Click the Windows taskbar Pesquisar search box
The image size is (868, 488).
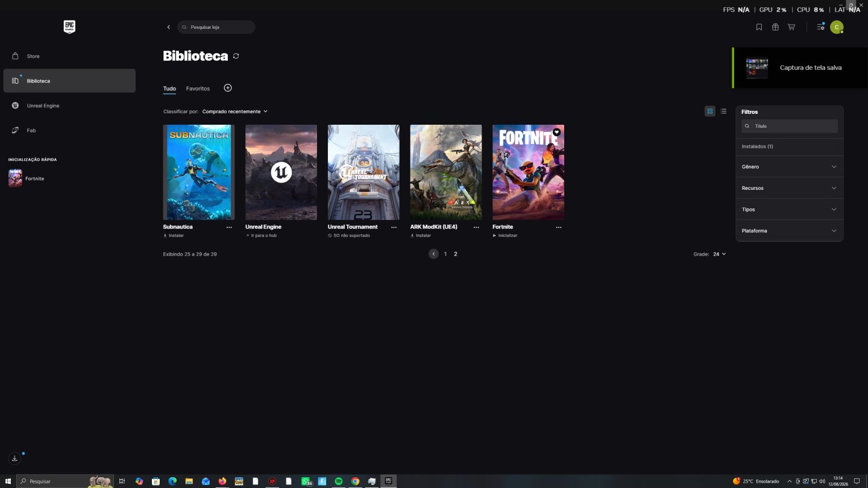tap(65, 481)
